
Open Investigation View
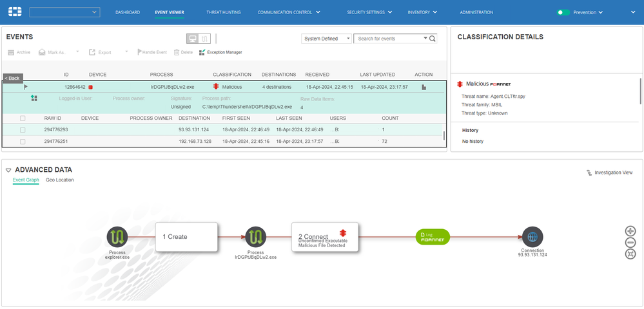click(609, 173)
